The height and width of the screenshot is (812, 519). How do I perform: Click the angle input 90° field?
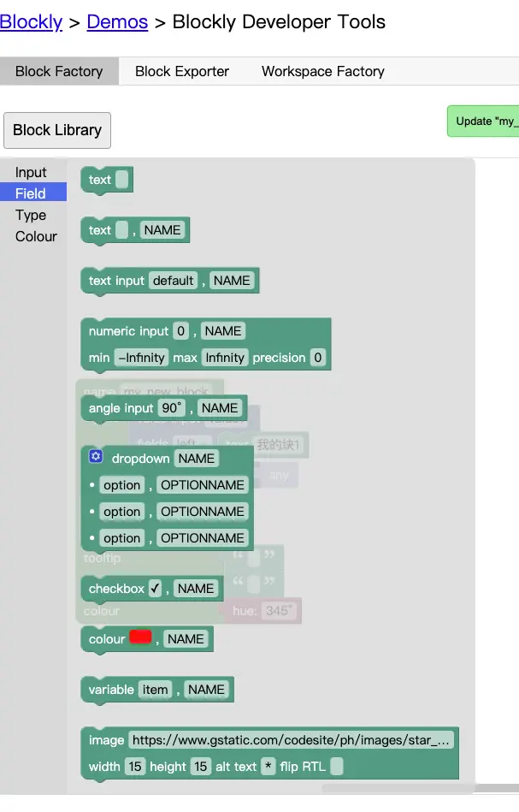(x=171, y=408)
